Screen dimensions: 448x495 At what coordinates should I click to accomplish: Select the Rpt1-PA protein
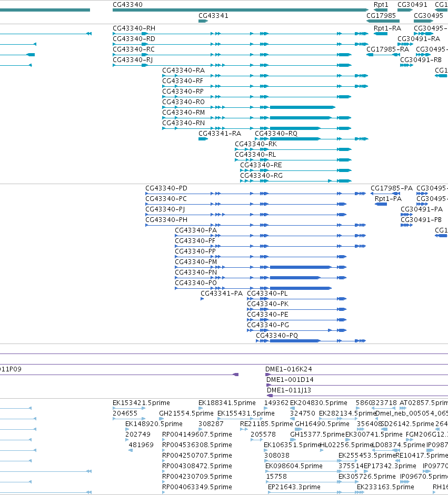coord(388,199)
